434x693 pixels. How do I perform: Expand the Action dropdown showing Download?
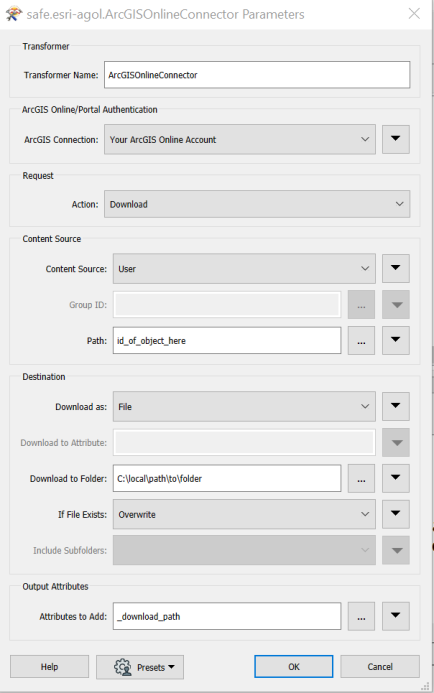click(257, 204)
